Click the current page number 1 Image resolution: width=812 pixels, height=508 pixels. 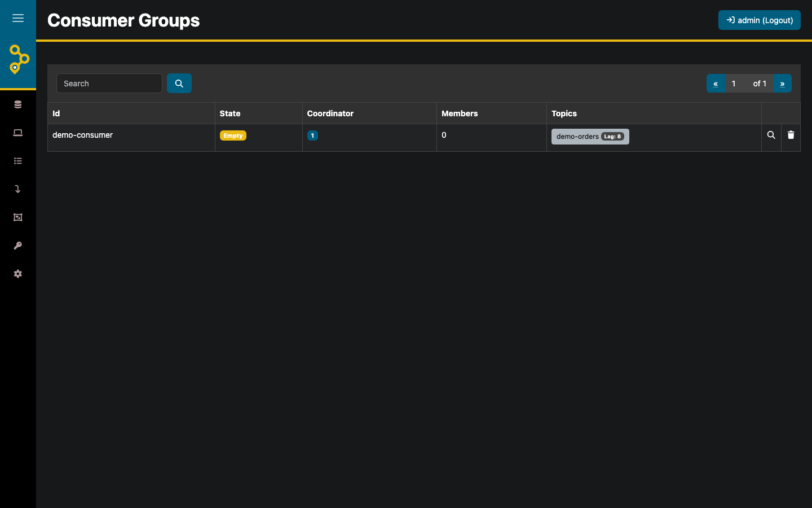tap(734, 84)
